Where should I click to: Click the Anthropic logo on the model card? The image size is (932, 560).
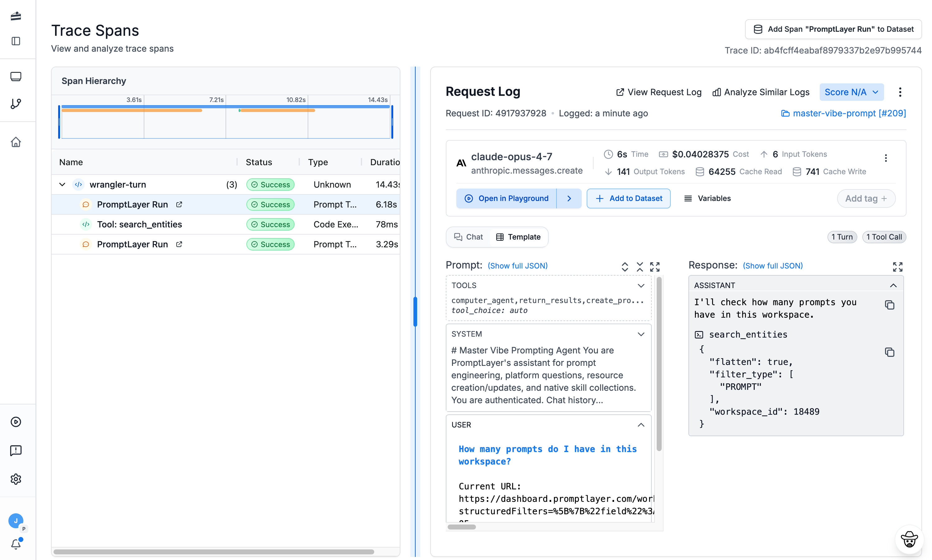tap(461, 163)
